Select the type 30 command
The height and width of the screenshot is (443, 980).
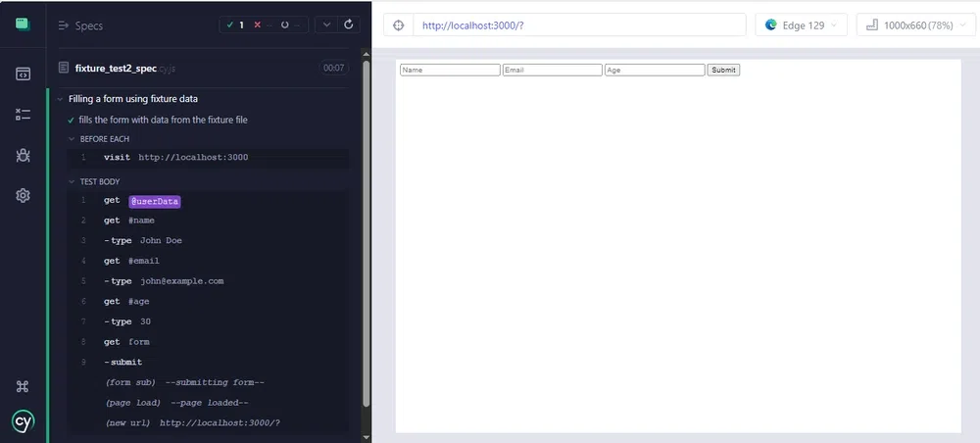tap(208, 321)
